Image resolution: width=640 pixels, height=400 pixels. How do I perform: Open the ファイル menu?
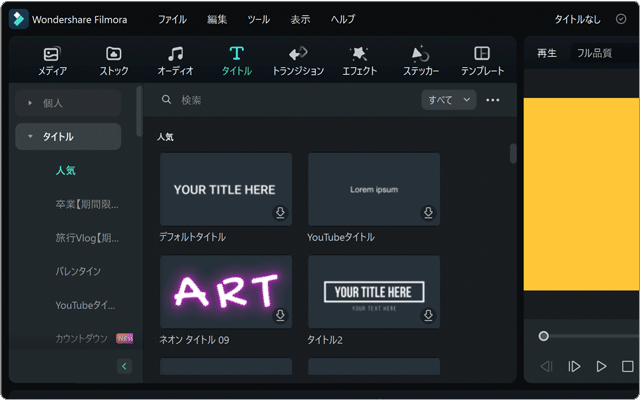[172, 19]
